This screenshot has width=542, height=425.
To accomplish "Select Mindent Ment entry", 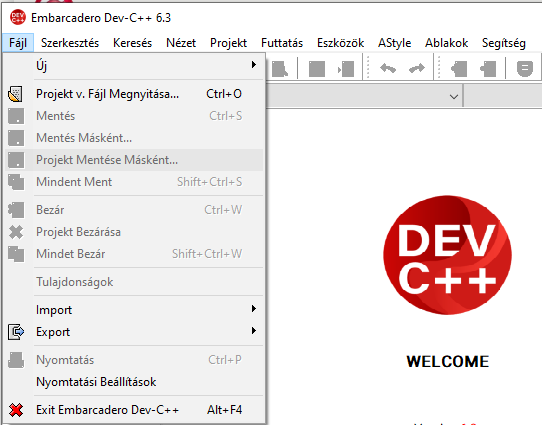I will pyautogui.click(x=134, y=182).
